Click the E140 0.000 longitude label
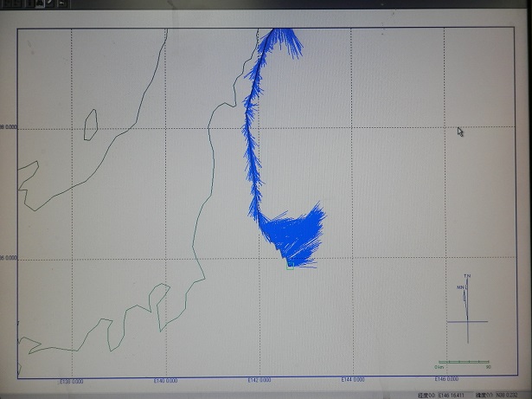This screenshot has height=399, width=532. click(x=165, y=381)
